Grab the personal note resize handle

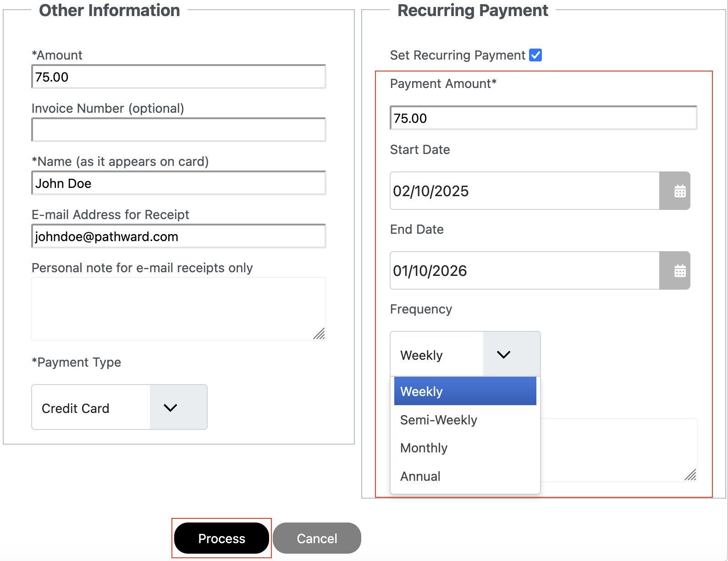(x=320, y=334)
